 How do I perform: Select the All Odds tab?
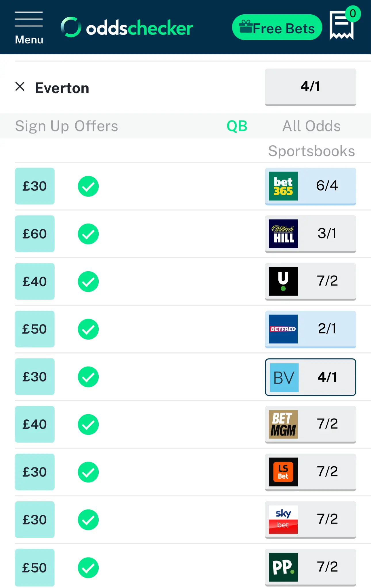311,126
